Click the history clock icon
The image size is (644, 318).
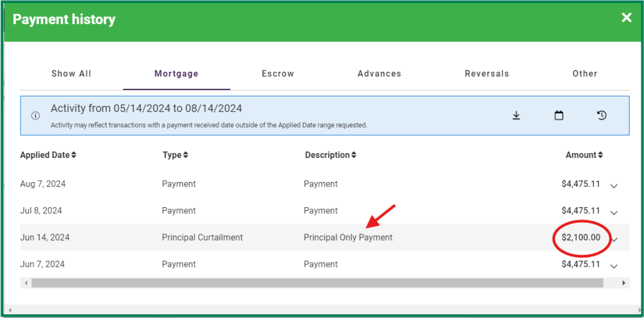[x=602, y=115]
